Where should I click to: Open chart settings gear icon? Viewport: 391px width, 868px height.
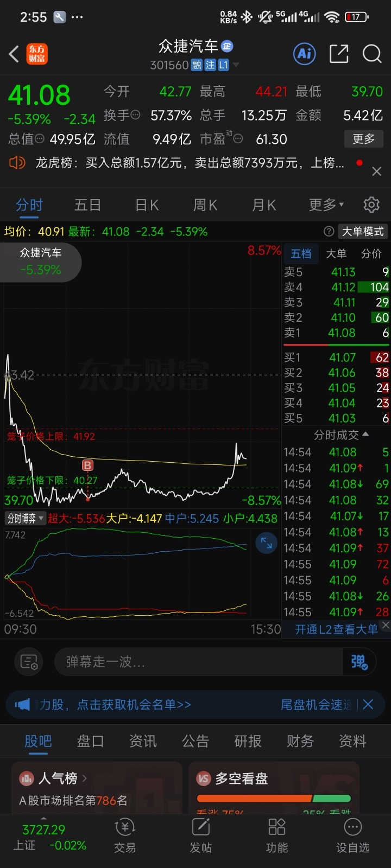click(371, 205)
